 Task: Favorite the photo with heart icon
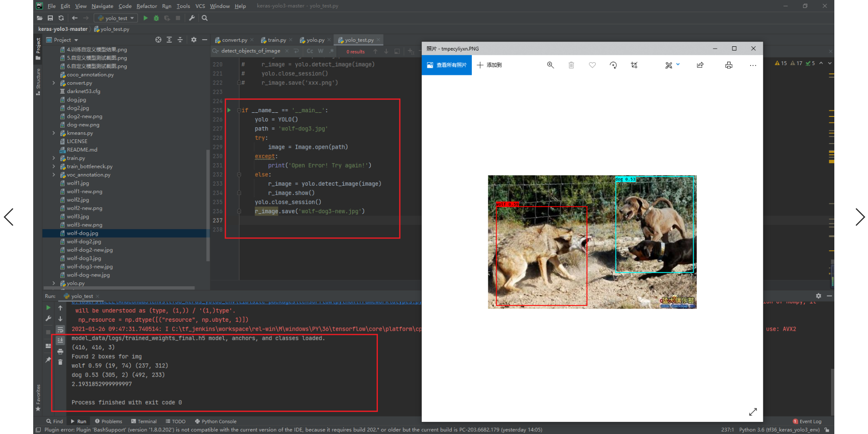(x=592, y=65)
